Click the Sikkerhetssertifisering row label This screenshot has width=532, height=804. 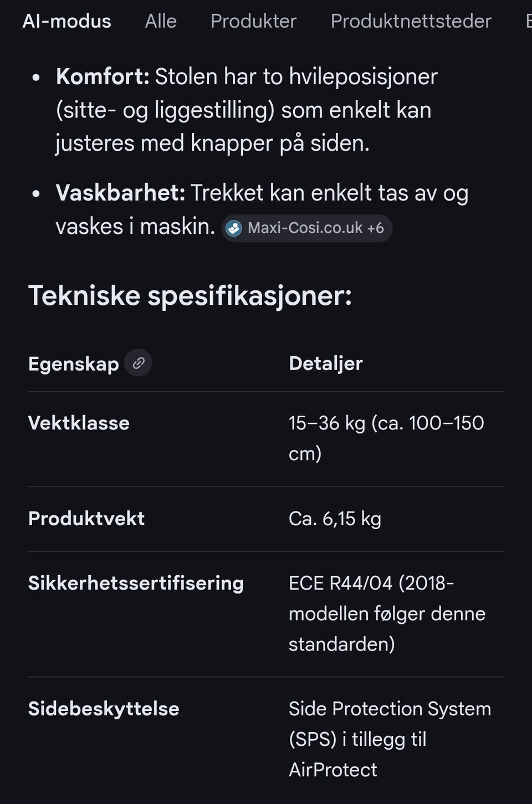point(136,583)
